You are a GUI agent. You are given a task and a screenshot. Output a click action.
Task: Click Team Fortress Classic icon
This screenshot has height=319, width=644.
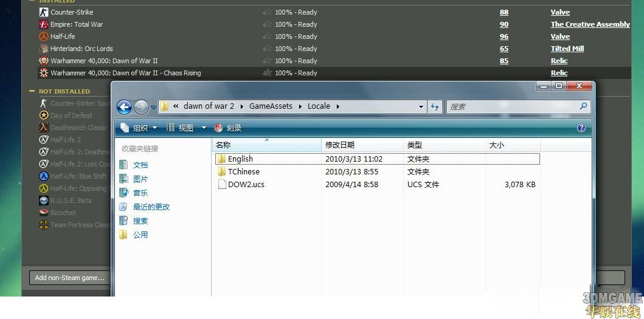click(44, 225)
